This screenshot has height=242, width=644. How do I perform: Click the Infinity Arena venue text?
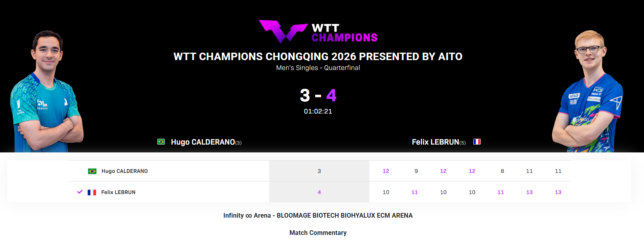click(318, 216)
